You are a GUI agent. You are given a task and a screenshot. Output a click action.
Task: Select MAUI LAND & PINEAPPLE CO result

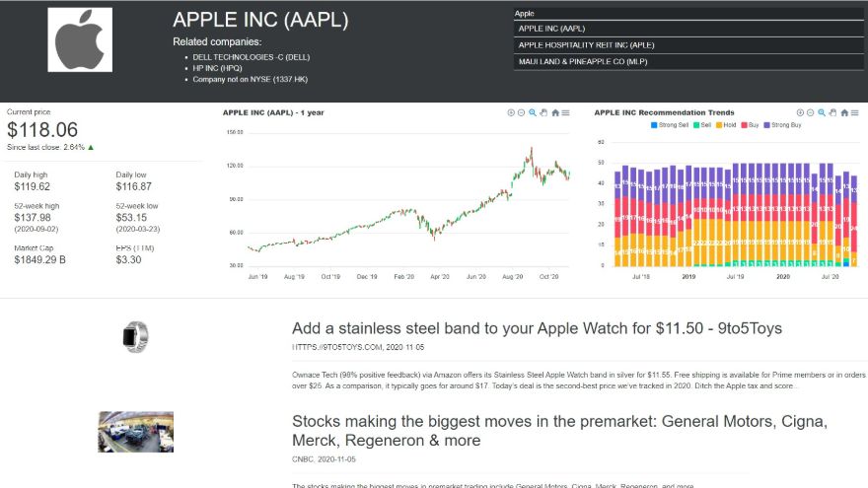[x=688, y=61]
